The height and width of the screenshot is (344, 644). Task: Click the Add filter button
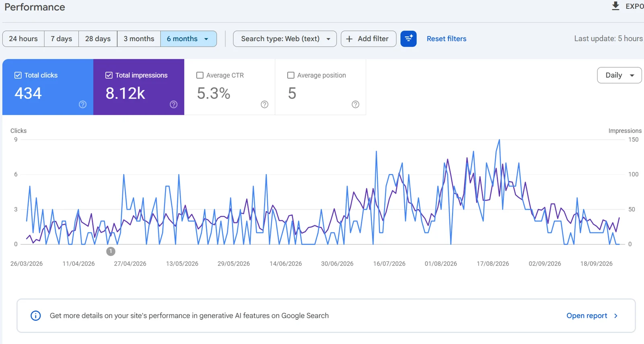click(x=369, y=39)
